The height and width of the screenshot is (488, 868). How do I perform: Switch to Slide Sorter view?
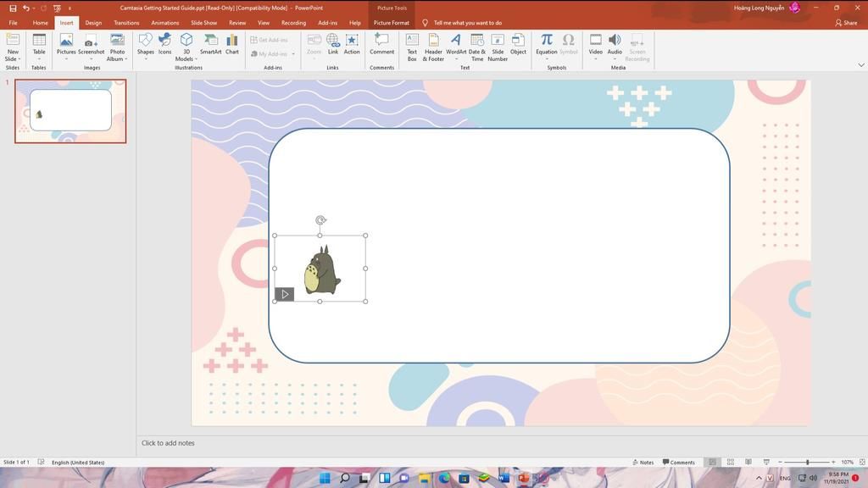[730, 462]
